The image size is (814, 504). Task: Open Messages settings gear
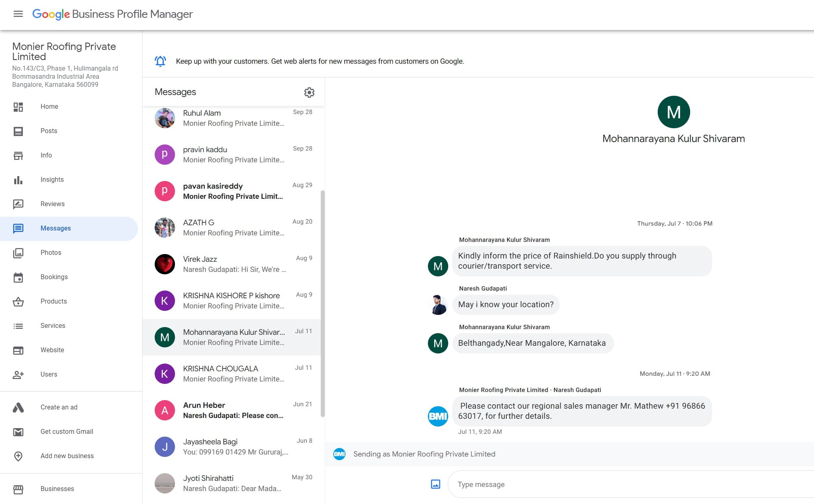click(x=309, y=92)
